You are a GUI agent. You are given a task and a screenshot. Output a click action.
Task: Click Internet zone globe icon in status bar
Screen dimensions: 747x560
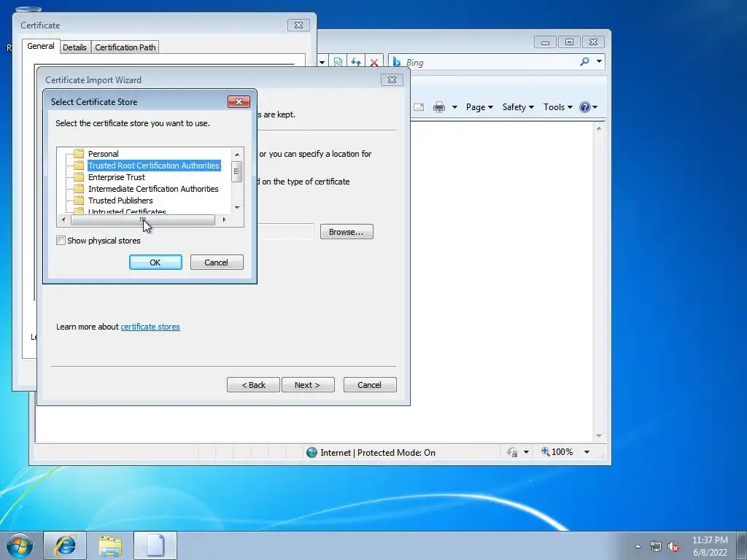312,452
